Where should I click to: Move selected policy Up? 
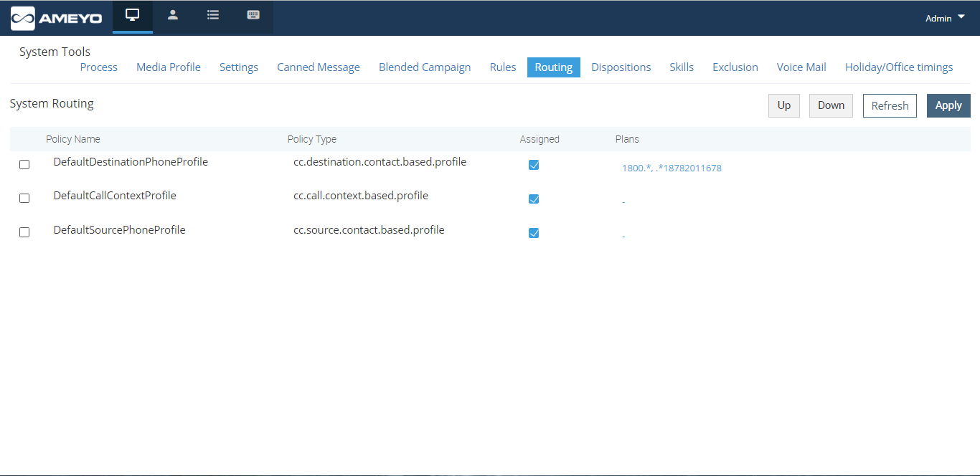coord(783,105)
